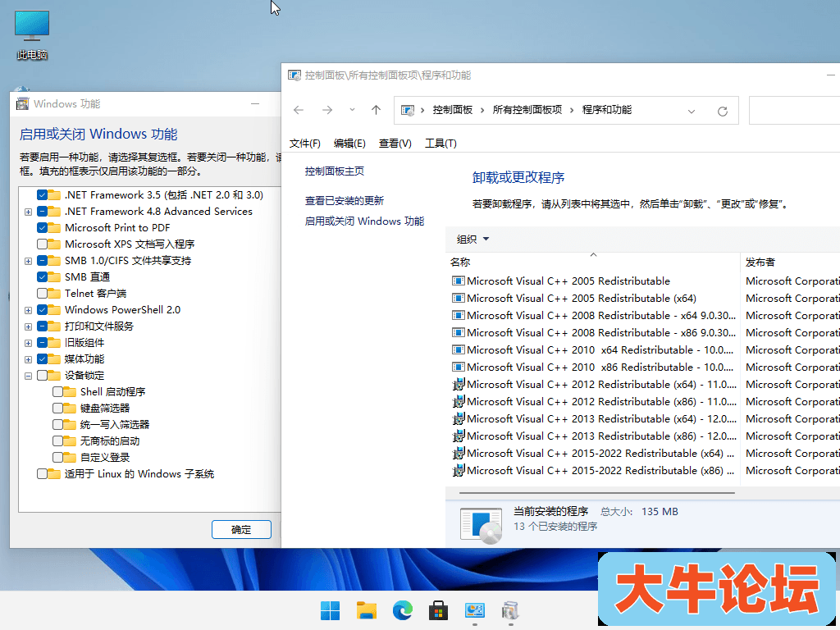Enable Microsoft XPS 文档写入程序 checkbox
Image resolution: width=840 pixels, height=630 pixels.
pyautogui.click(x=43, y=244)
